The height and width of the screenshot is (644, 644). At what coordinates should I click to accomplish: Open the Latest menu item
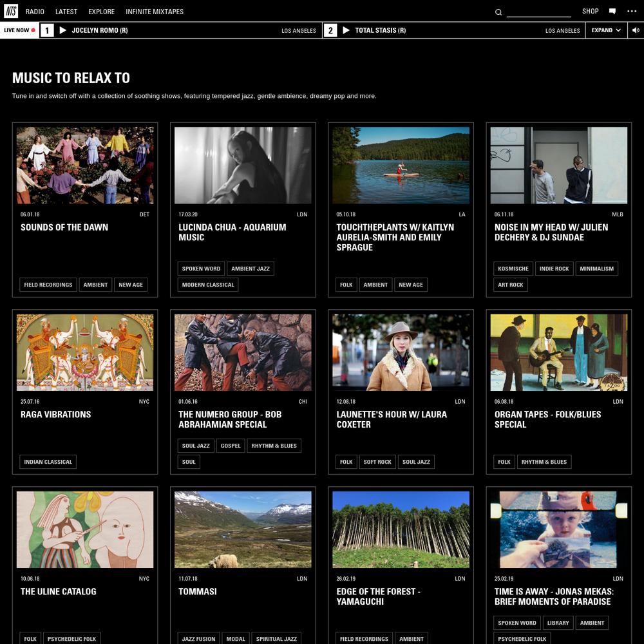[66, 12]
